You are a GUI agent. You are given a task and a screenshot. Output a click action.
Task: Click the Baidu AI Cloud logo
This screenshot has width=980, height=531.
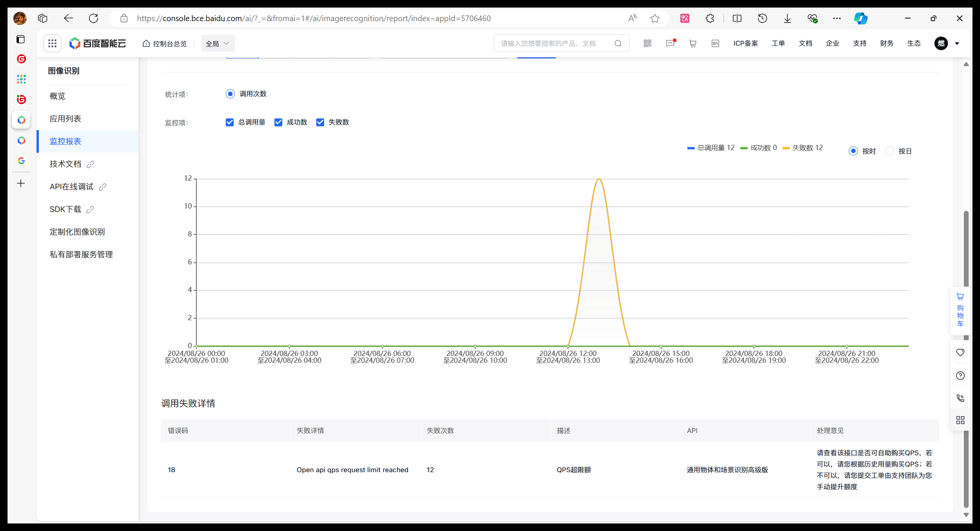(x=97, y=43)
